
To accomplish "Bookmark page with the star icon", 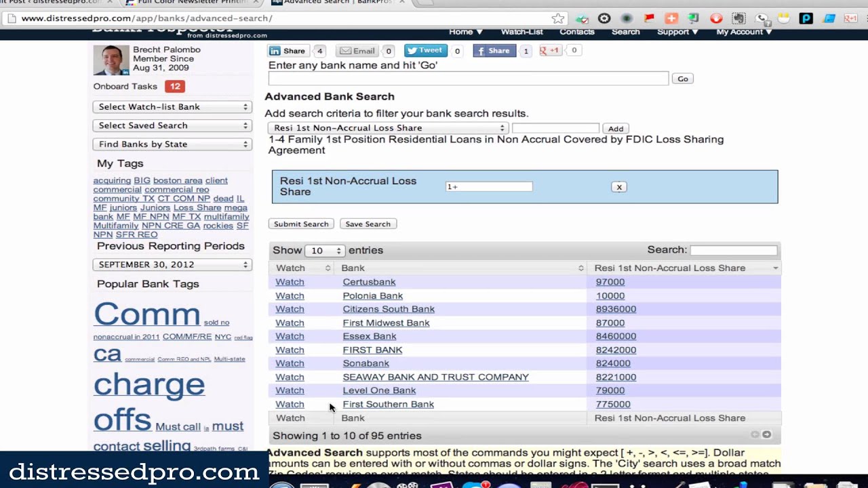I will coord(558,18).
